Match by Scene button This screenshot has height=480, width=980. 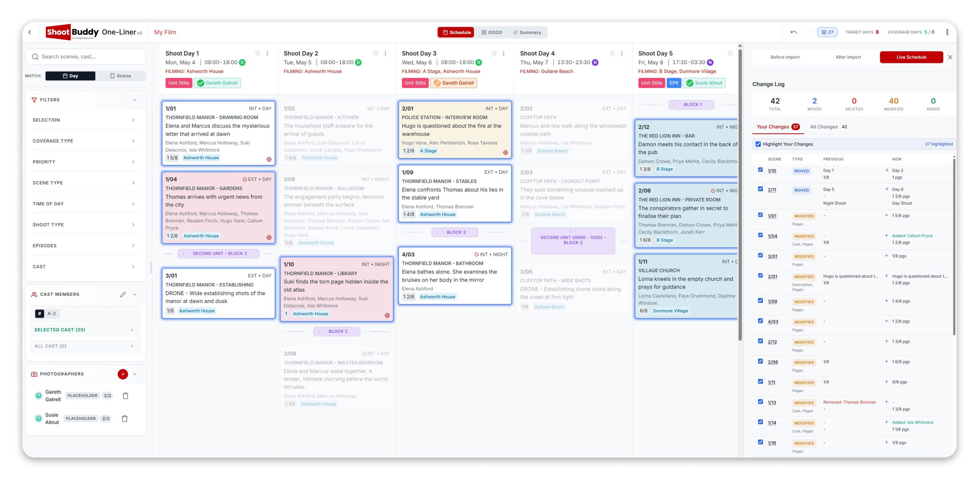[121, 76]
